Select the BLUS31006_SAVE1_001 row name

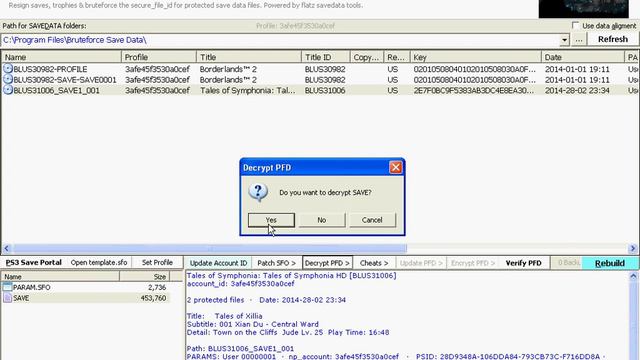56,90
